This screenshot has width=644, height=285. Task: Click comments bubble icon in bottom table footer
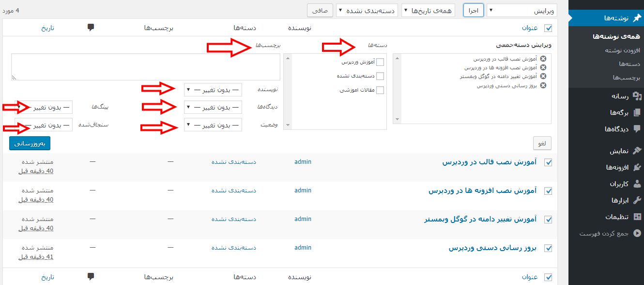tap(91, 277)
